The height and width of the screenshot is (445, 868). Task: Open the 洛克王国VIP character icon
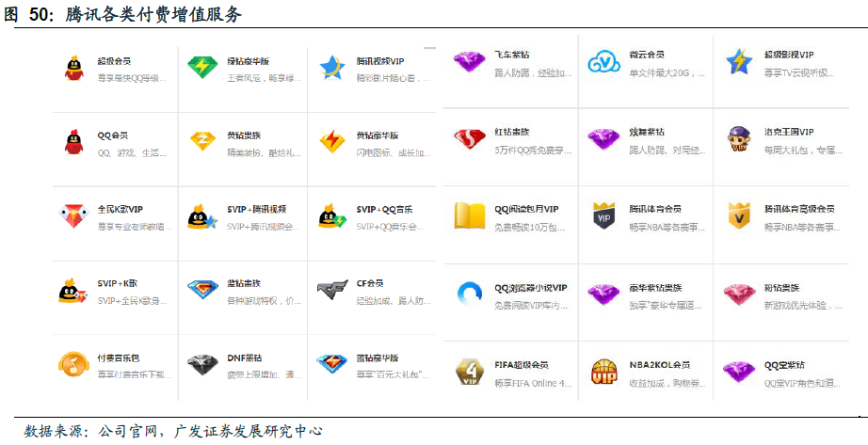[739, 139]
